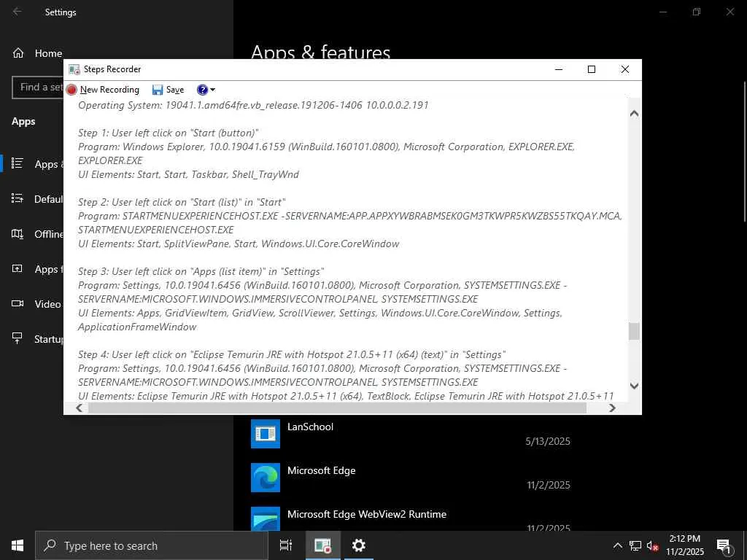Click the Settings gear on the taskbar
The image size is (747, 560).
click(x=358, y=545)
